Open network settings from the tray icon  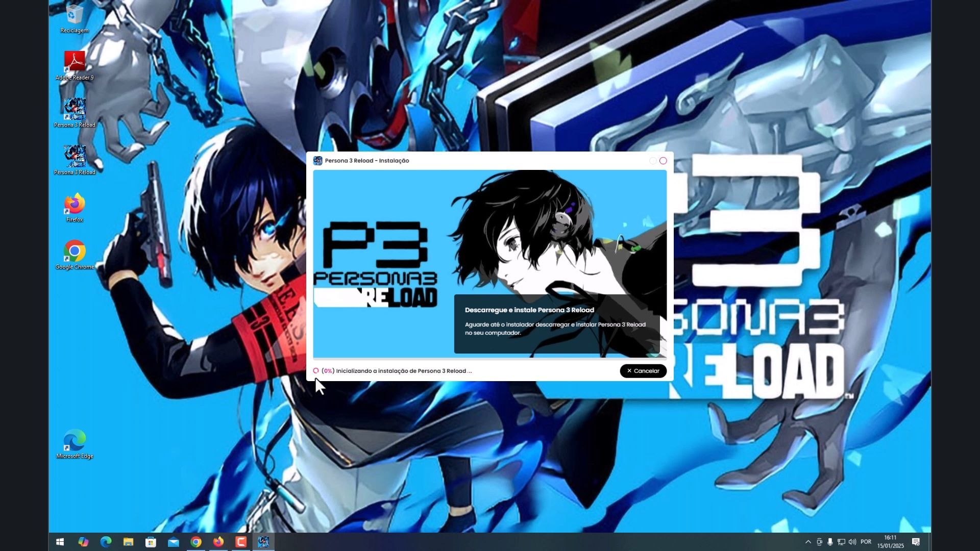pos(841,542)
